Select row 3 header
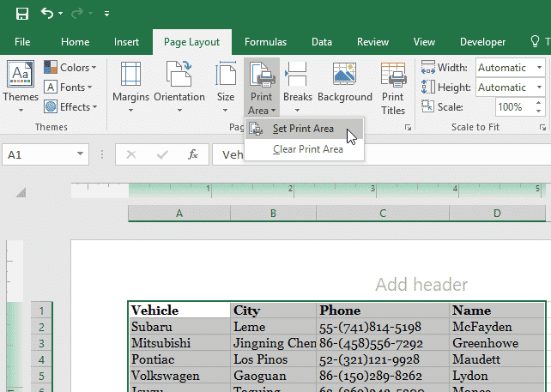 (41, 343)
